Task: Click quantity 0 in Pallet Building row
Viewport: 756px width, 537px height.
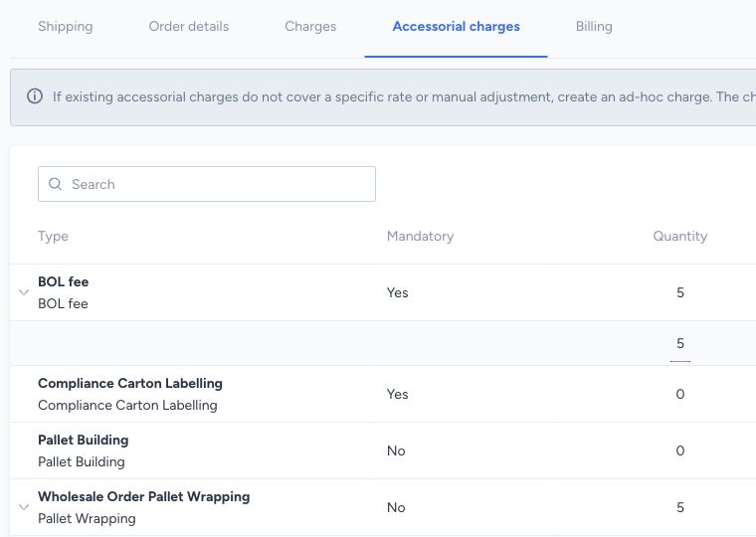Action: pyautogui.click(x=680, y=451)
